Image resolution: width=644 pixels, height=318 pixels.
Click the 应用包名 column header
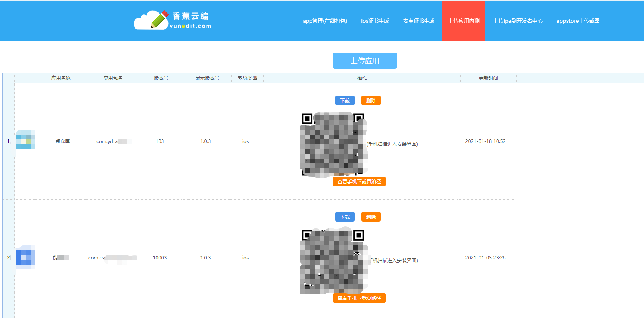(x=113, y=78)
